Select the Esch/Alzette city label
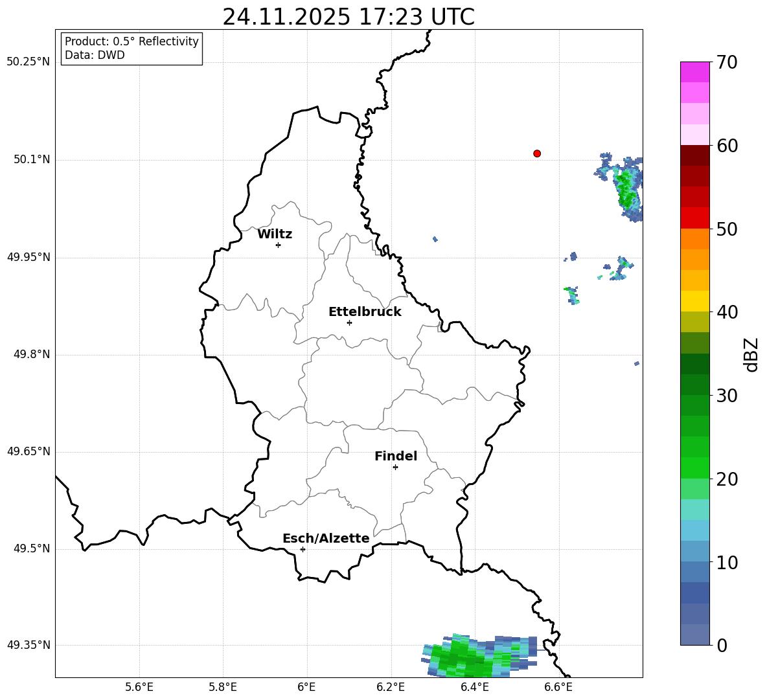Viewport: 767px width, 700px height. (x=326, y=538)
